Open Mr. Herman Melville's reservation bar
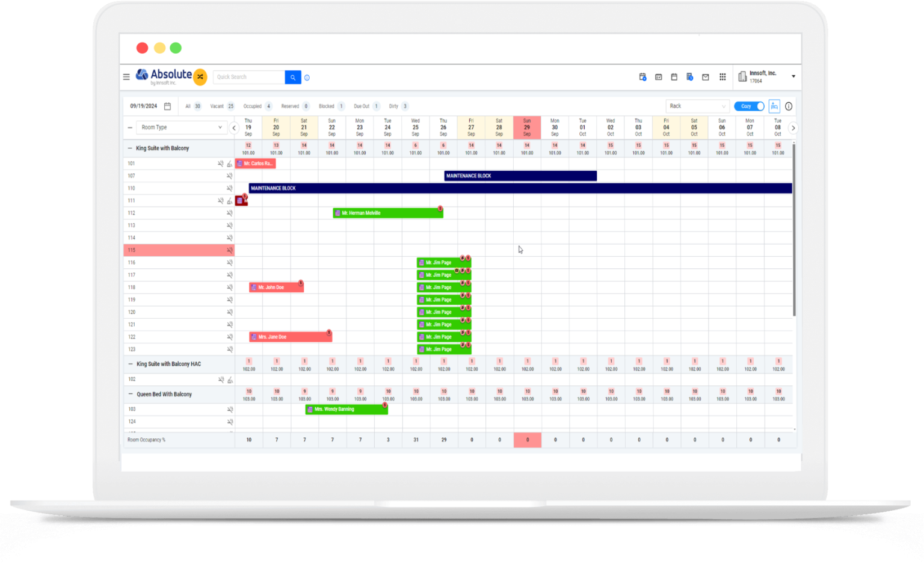This screenshot has height=569, width=924. pyautogui.click(x=387, y=212)
